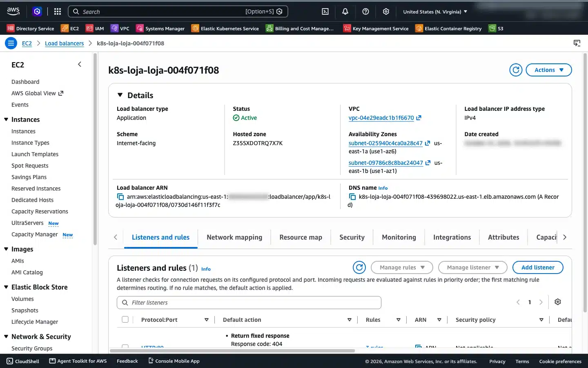Viewport: 588px width, 368px height.
Task: Open the VPC favorites shortcut
Action: click(x=120, y=28)
